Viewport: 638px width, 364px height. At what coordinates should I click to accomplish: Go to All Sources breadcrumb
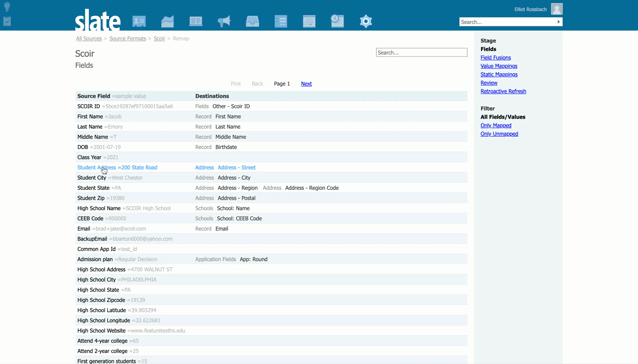click(89, 39)
